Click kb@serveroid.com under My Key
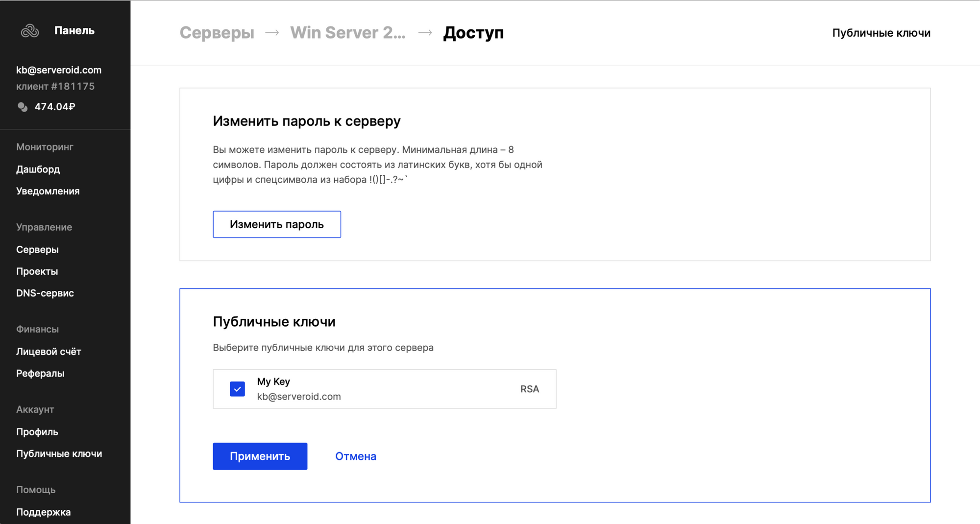 pos(299,397)
